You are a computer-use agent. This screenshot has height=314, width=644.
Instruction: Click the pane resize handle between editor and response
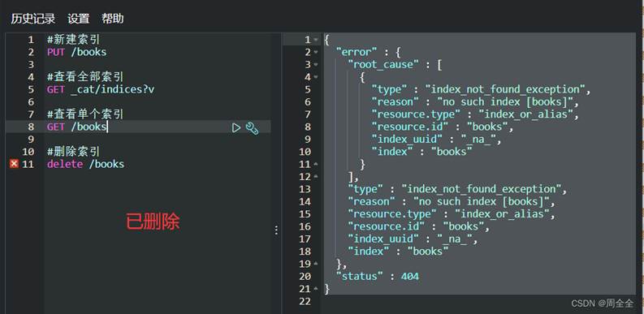tap(276, 230)
